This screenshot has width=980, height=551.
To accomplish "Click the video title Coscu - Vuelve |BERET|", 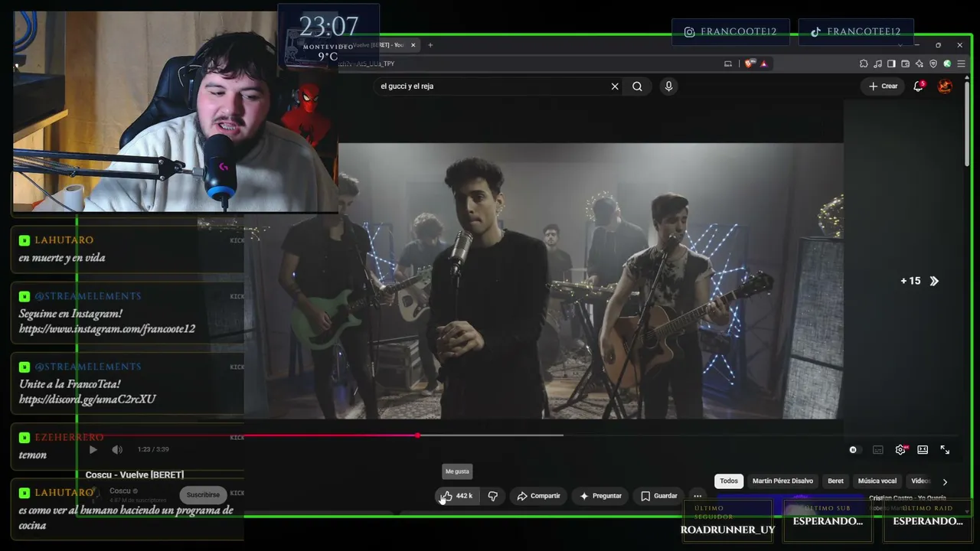I will pos(135,475).
